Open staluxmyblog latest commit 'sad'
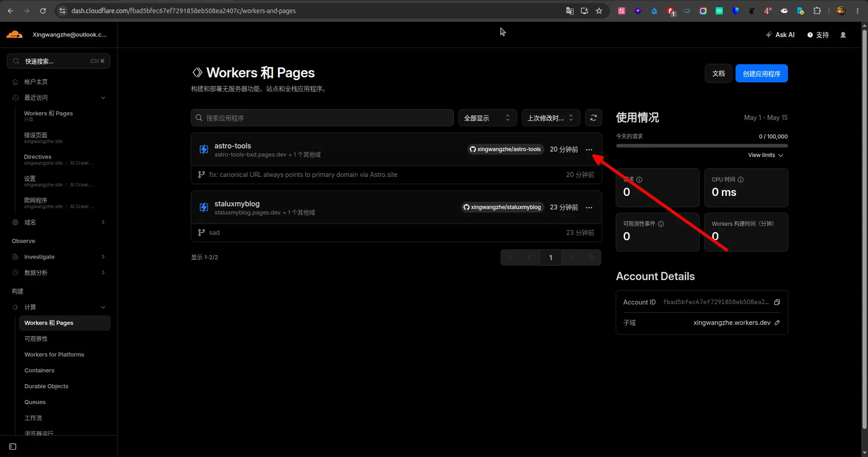 click(x=214, y=233)
